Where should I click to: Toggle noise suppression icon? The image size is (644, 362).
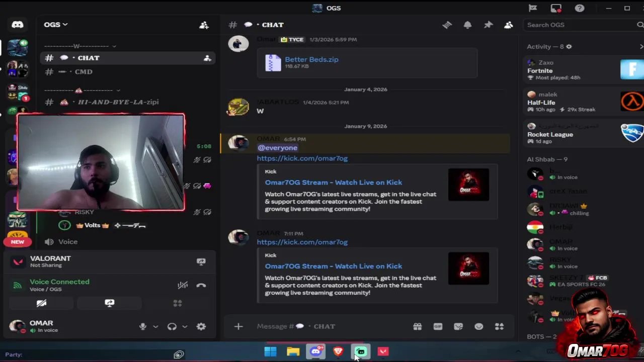[x=183, y=285]
